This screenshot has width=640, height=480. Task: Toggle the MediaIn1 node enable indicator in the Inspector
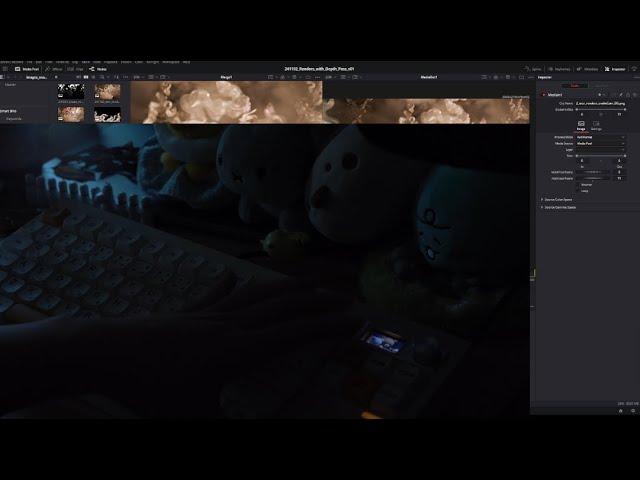543,95
